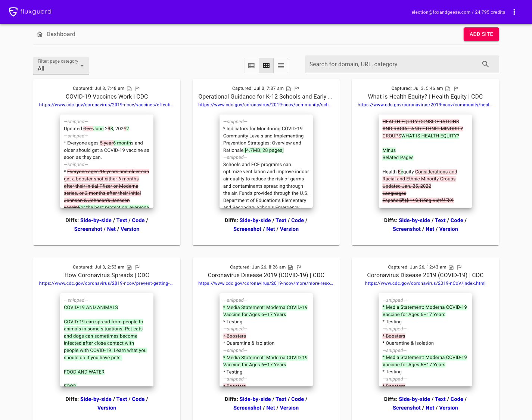The width and height of the screenshot is (532, 420).
Task: Open Net diff for COVID-19 Vaccines Work
Action: (111, 229)
